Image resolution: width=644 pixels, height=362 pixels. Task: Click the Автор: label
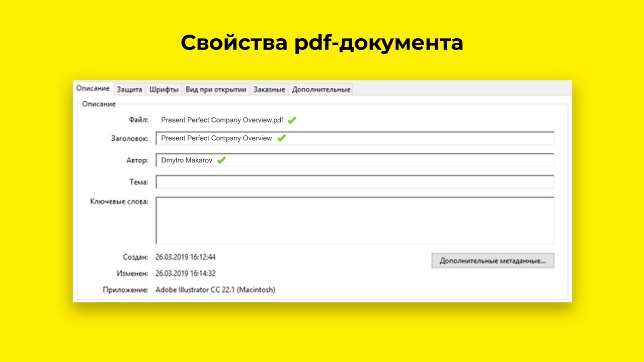pos(137,160)
